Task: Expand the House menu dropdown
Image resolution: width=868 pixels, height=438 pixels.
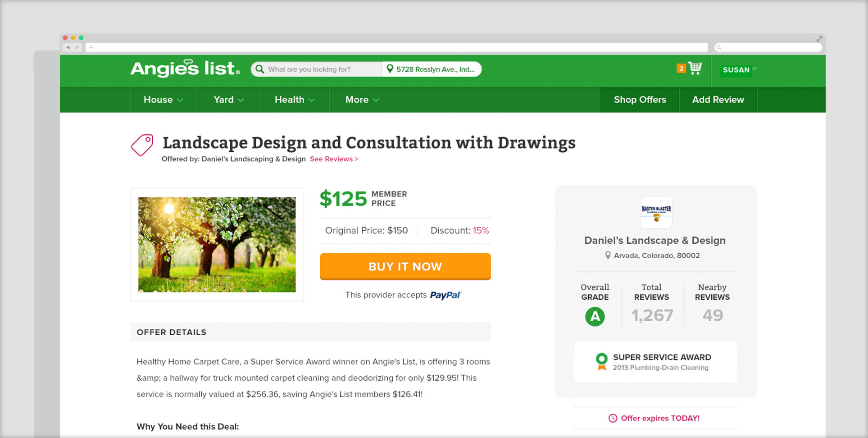Action: 163,100
